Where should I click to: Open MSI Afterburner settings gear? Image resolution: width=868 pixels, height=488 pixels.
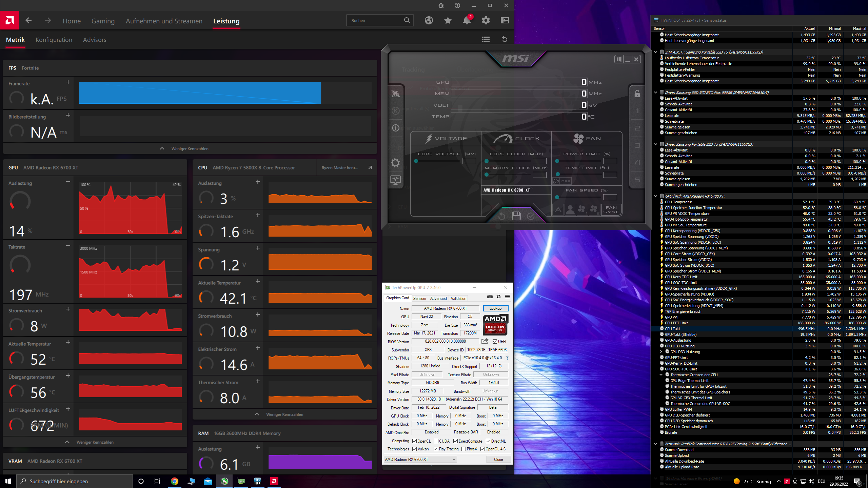pyautogui.click(x=395, y=163)
